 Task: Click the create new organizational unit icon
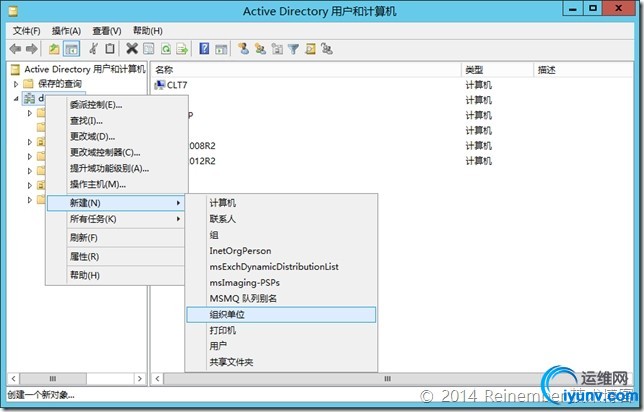(277, 49)
